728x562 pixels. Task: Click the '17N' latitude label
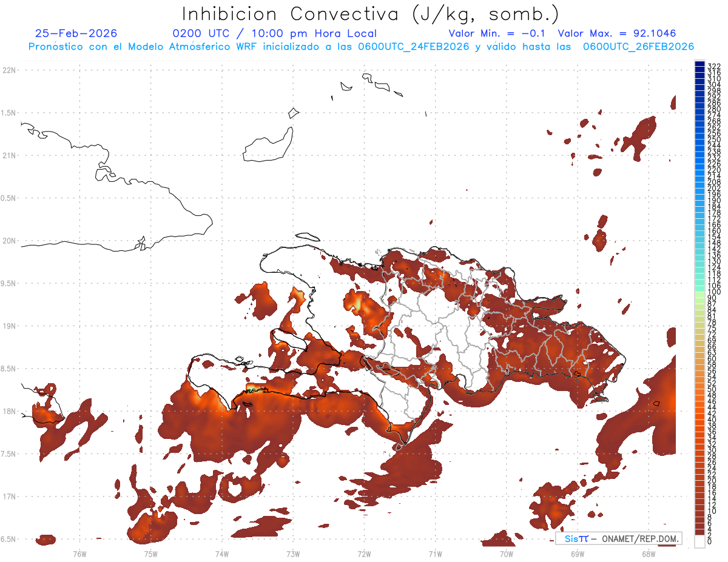coord(9,497)
